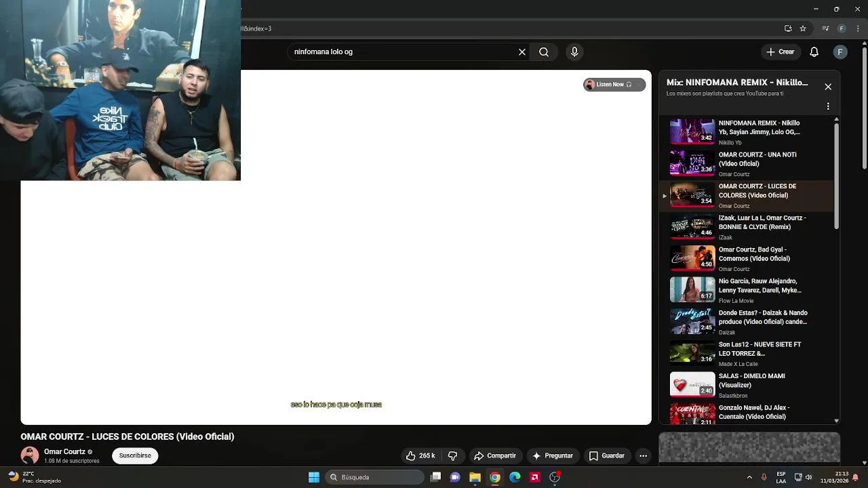Open Microsoft Edge from the taskbar
The image size is (868, 488).
click(x=515, y=477)
